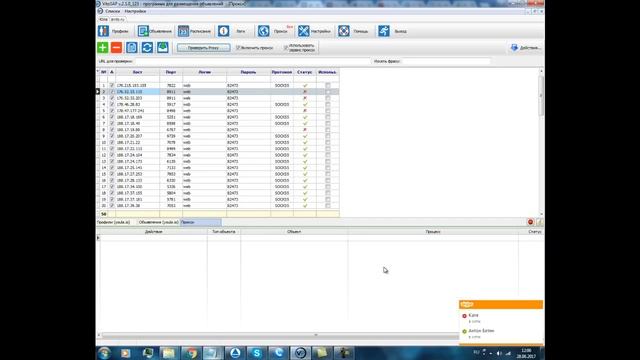Image resolution: width=640 pixels, height=360 pixels.
Task: Click the volume tray icon
Action: tap(499, 353)
